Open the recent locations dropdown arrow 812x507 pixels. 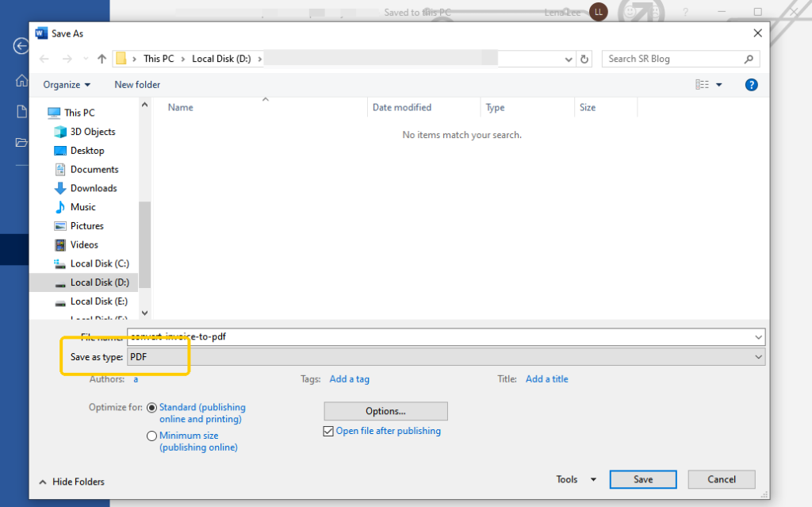pyautogui.click(x=86, y=59)
